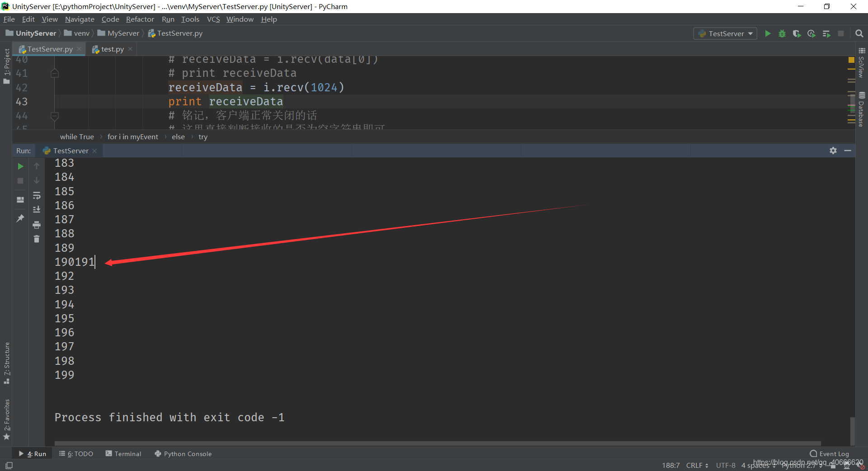868x471 pixels.
Task: Open the Project tool window
Action: [6, 66]
